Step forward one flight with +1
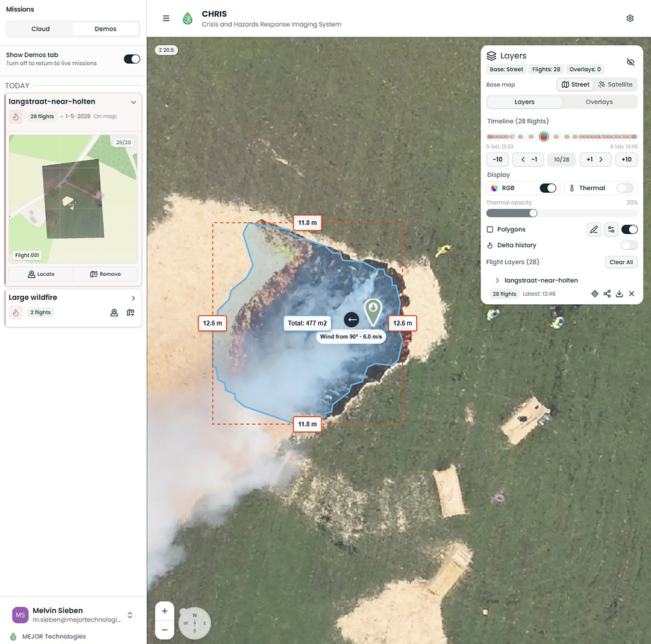Viewport: 651px width, 644px height. [595, 160]
